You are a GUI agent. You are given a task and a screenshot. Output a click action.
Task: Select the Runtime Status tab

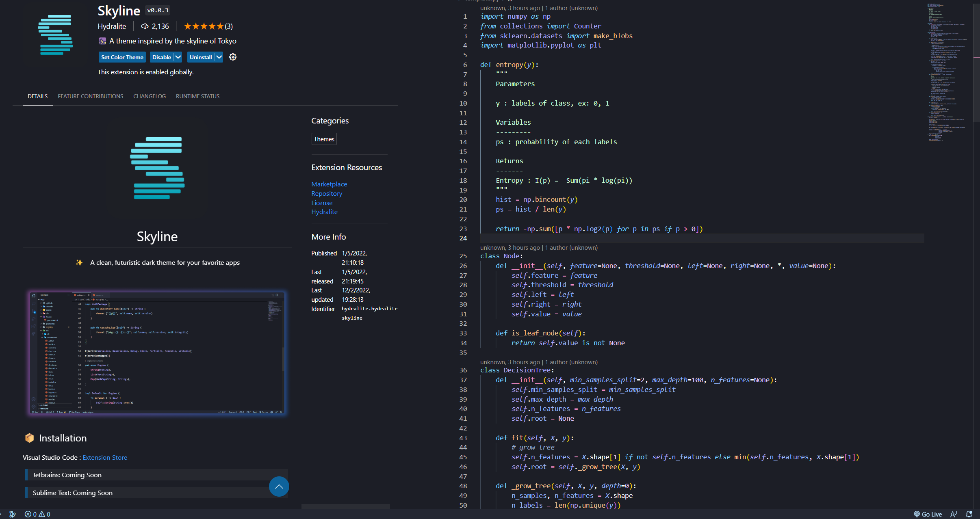(197, 96)
